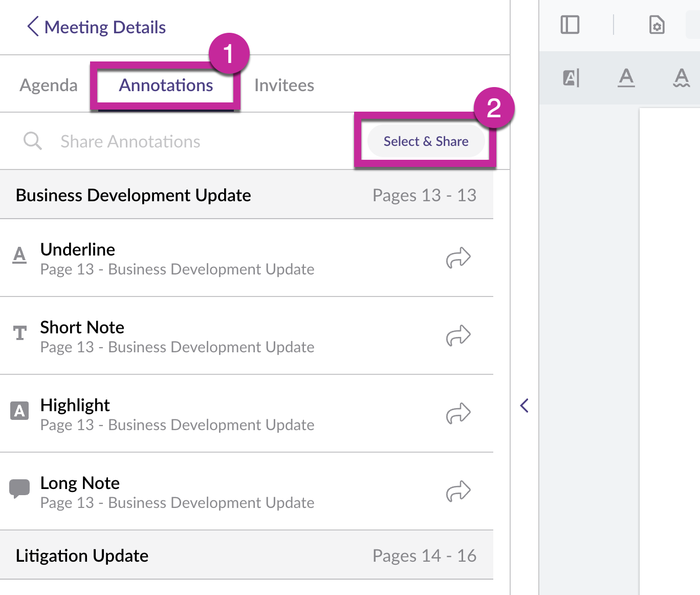Click the search magnifier in Share Annotations
This screenshot has width=700, height=595.
32,141
